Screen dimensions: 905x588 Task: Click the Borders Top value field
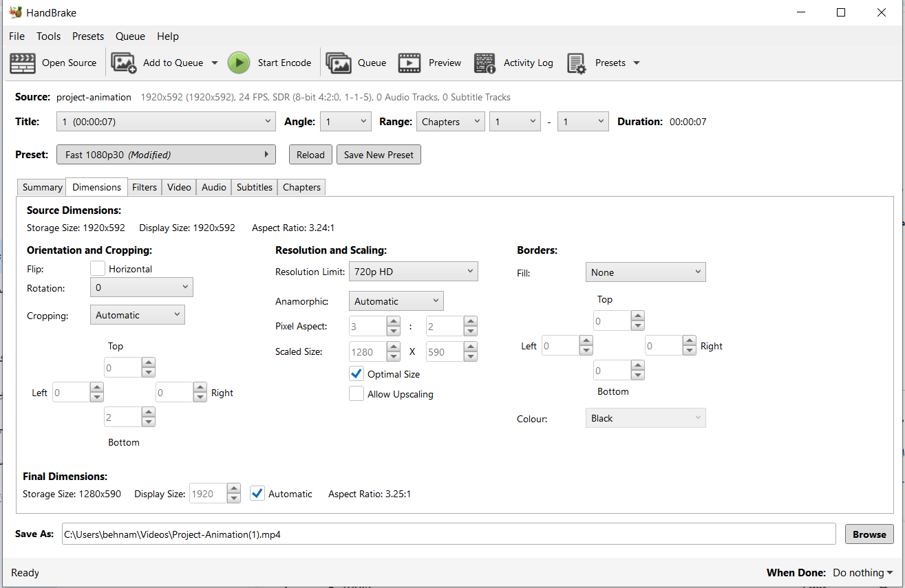[x=613, y=320]
